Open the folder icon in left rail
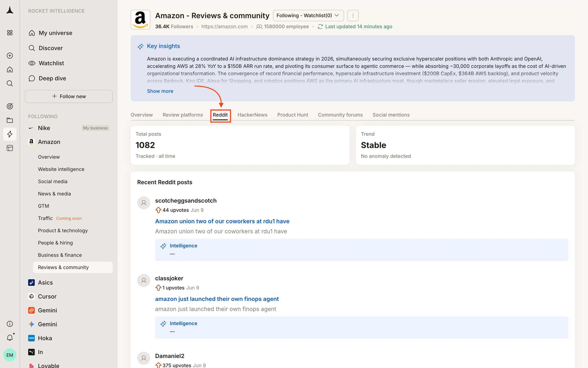This screenshot has width=588, height=368. coord(10,120)
